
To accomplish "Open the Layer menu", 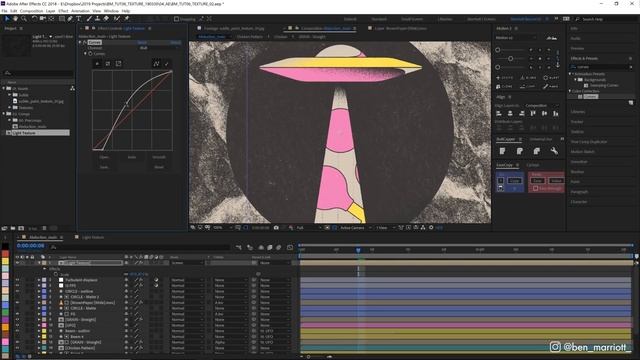I will [51, 11].
